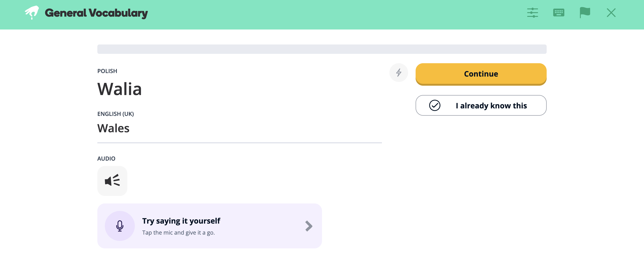Click the English translation Wales
This screenshot has height=280, width=644.
pyautogui.click(x=113, y=128)
